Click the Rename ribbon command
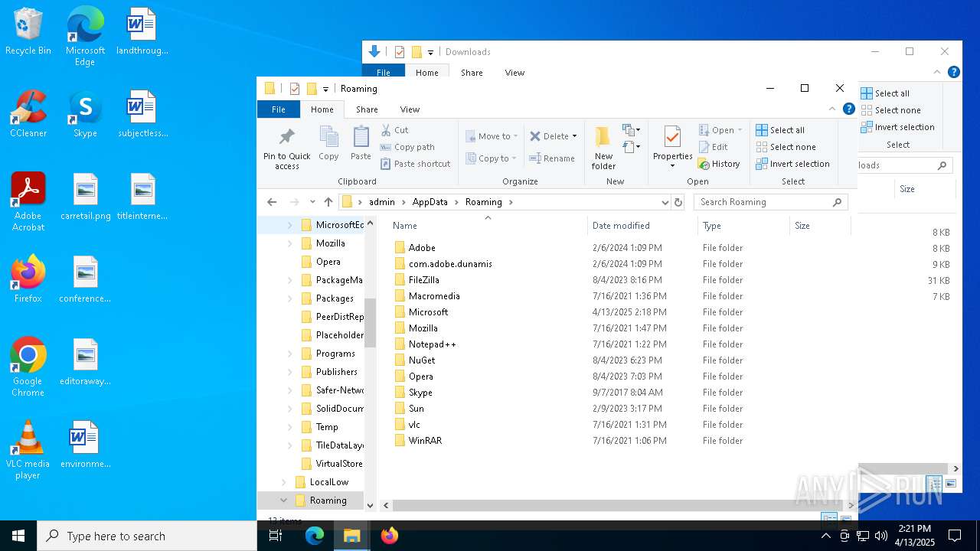This screenshot has width=980, height=551. click(552, 158)
